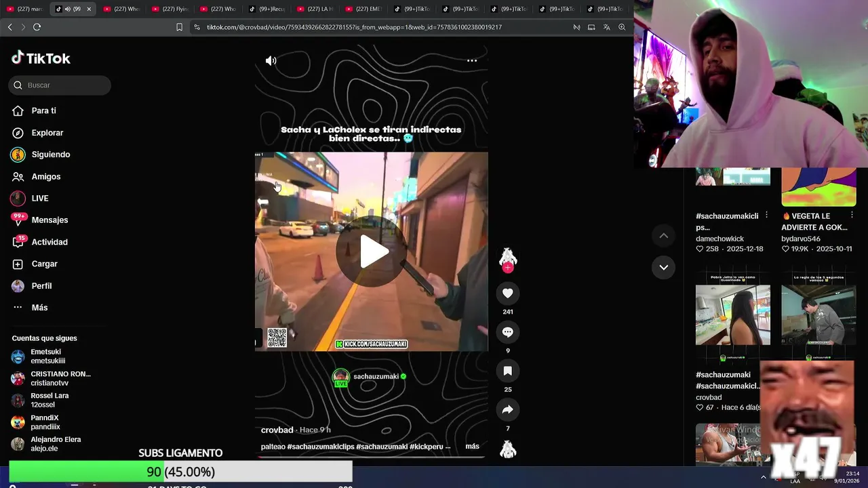Open the #sachauzumakiclips hashtag in the caption
Image resolution: width=868 pixels, height=488 pixels.
pyautogui.click(x=320, y=447)
